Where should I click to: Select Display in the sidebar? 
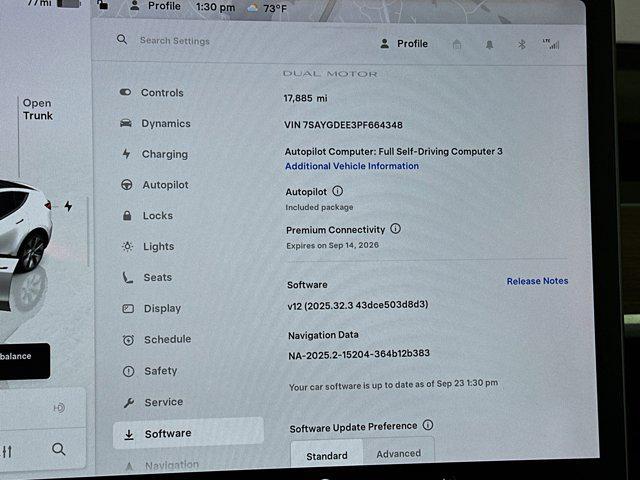(x=152, y=309)
